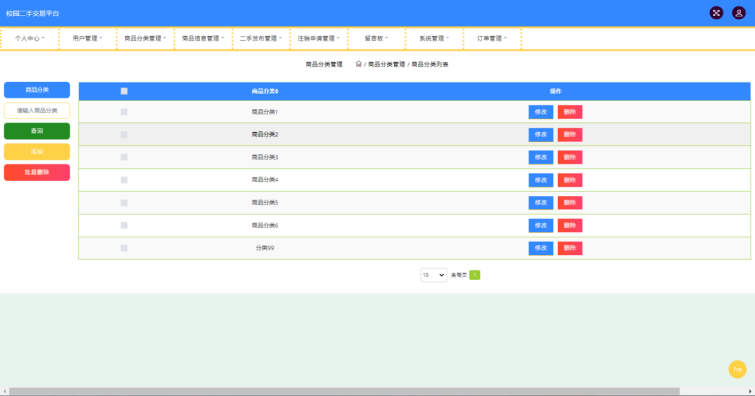Click 删除 for 商品分类6
Viewport: 755px width, 396px height.
tap(570, 225)
